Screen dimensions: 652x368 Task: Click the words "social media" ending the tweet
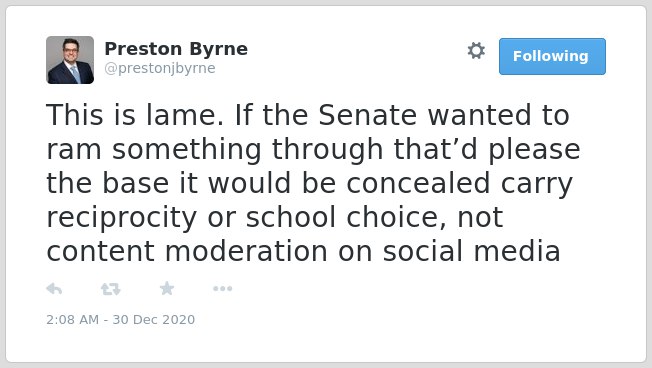point(472,252)
